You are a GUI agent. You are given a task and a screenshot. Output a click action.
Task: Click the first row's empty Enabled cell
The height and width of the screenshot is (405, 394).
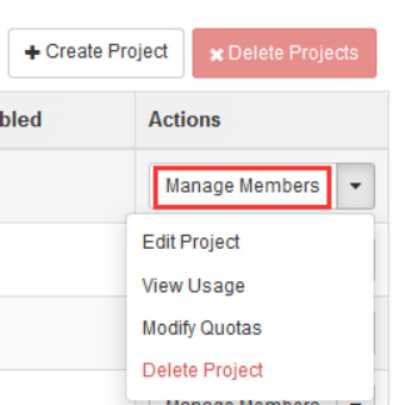pyautogui.click(x=67, y=186)
